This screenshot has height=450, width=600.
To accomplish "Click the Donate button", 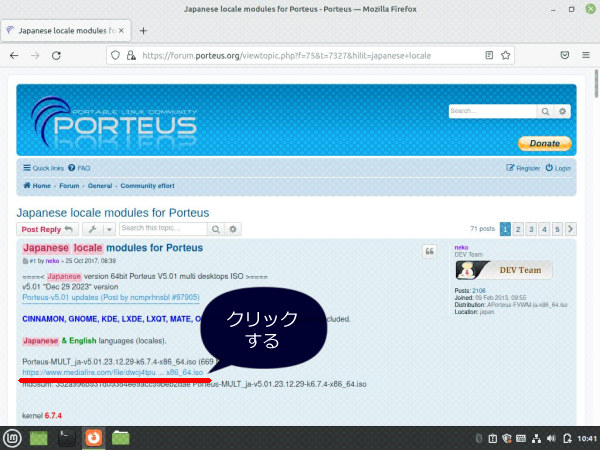I will coord(545,143).
